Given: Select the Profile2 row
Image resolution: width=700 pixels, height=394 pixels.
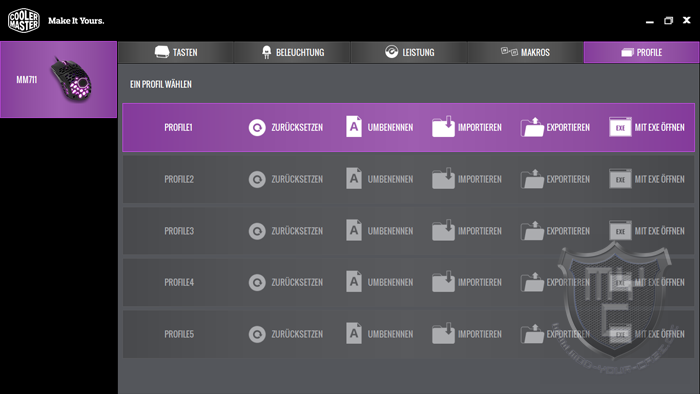Looking at the screenshot, I should tap(408, 179).
